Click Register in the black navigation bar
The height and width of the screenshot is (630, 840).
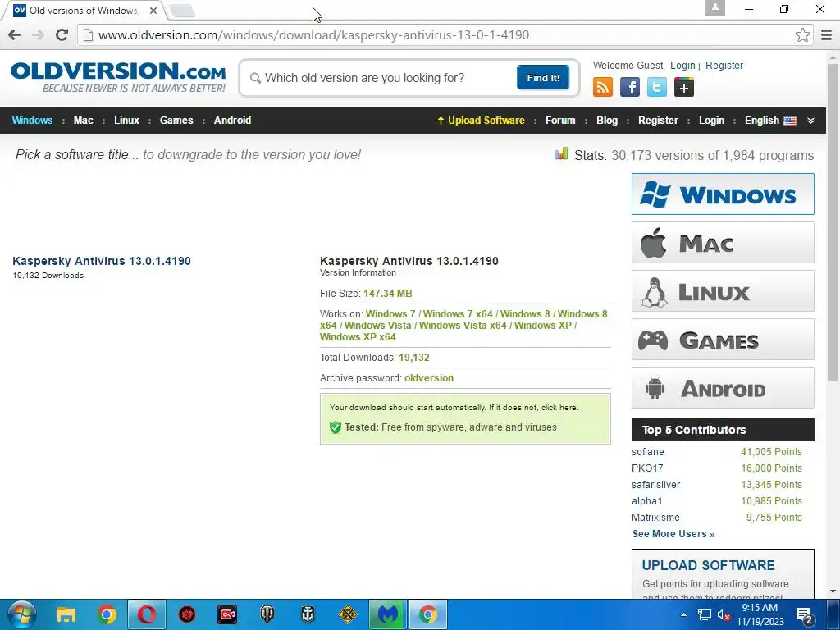(x=658, y=121)
